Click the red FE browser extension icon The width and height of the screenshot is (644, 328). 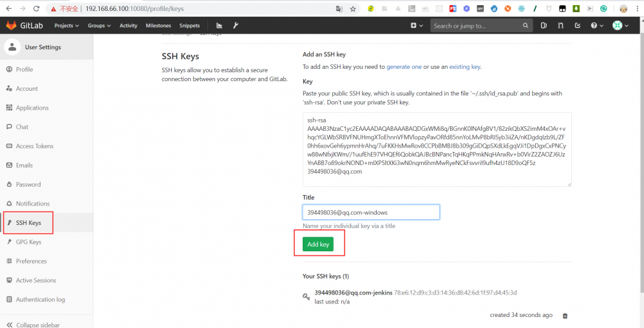(x=453, y=8)
